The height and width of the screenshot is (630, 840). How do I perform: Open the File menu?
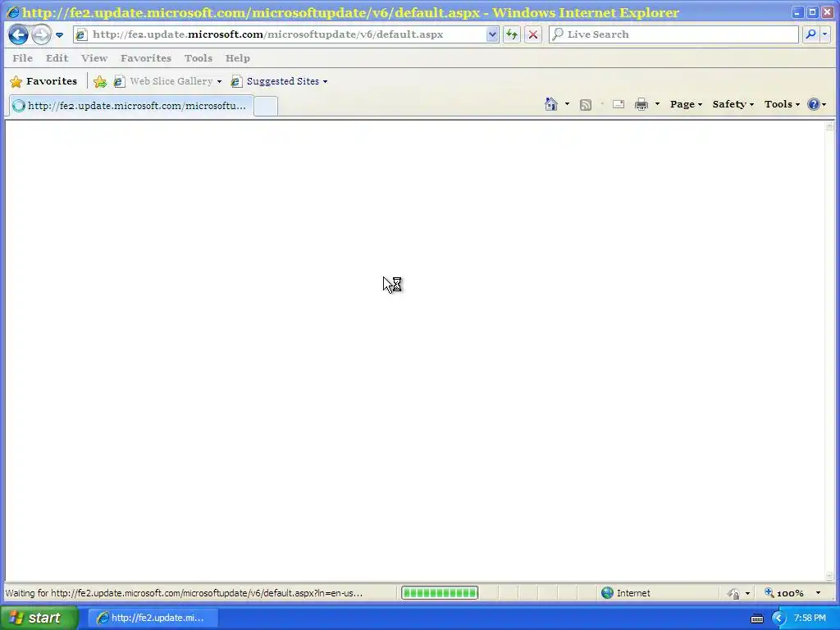[22, 58]
